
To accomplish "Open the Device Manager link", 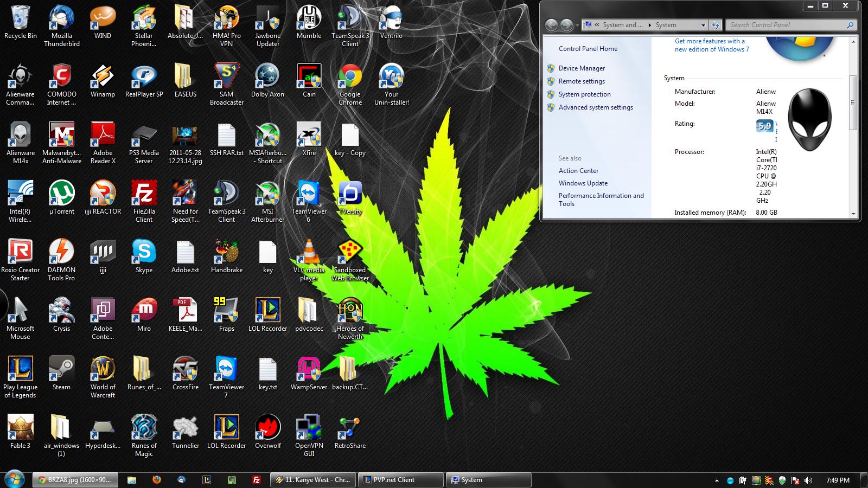I will click(582, 68).
